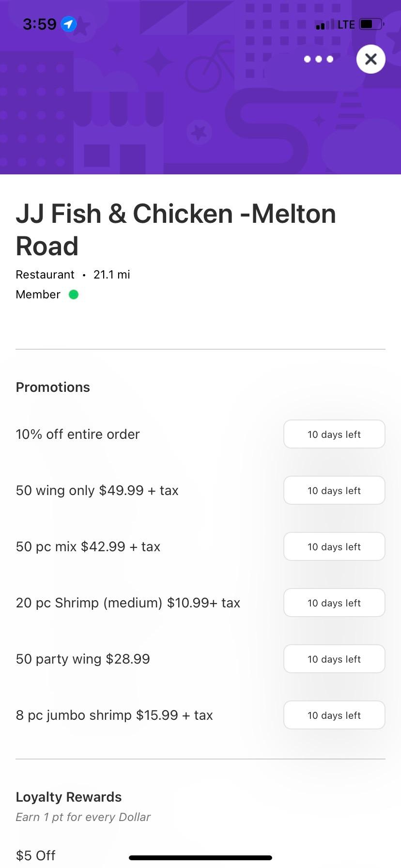
Task: Select days-left button for 50 wing only
Action: pyautogui.click(x=334, y=491)
